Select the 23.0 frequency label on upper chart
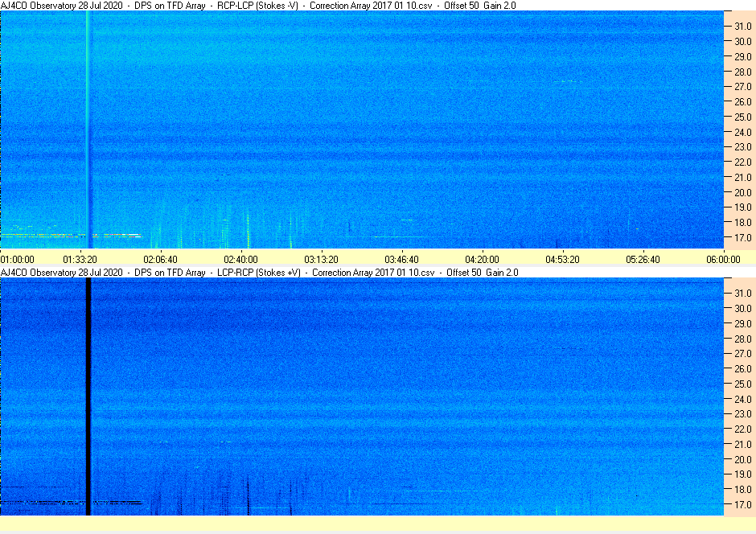The height and width of the screenshot is (534, 756). tap(743, 147)
